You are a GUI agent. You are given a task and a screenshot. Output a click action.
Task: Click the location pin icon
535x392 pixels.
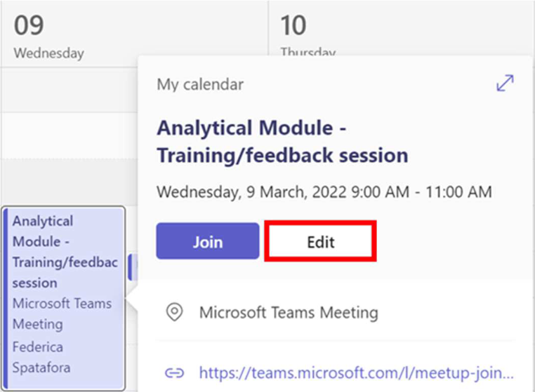[x=174, y=312]
